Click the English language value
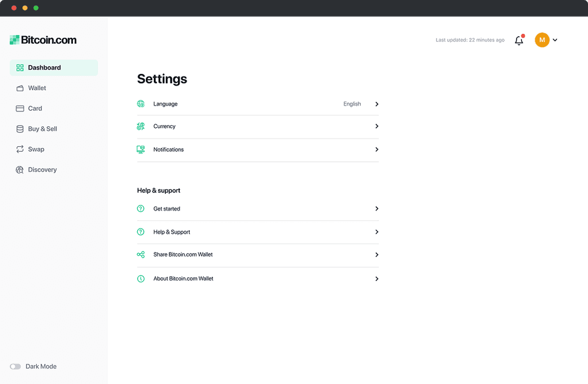This screenshot has width=588, height=384. 352,104
